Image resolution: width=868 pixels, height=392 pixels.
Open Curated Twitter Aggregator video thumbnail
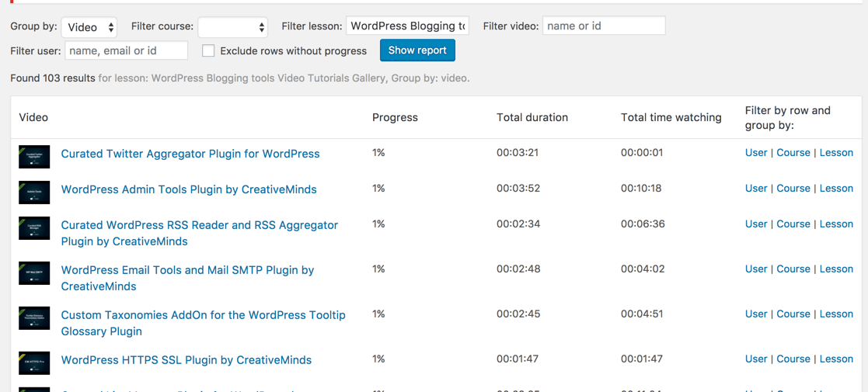34,156
